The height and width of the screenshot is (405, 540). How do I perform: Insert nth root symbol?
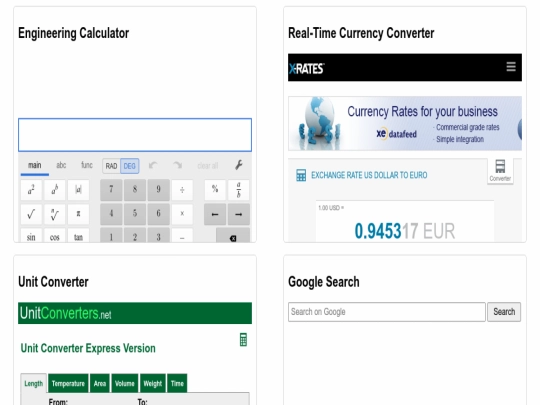[54, 214]
